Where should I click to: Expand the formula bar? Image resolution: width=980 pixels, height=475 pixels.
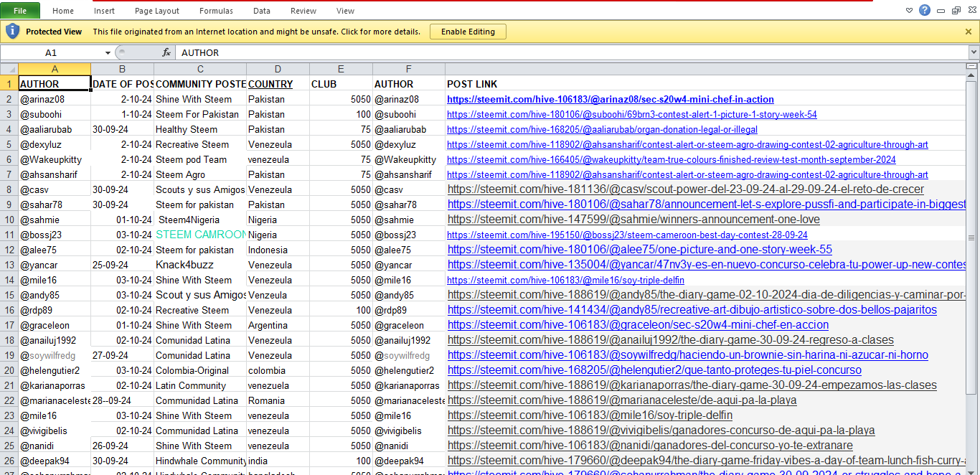pyautogui.click(x=974, y=52)
